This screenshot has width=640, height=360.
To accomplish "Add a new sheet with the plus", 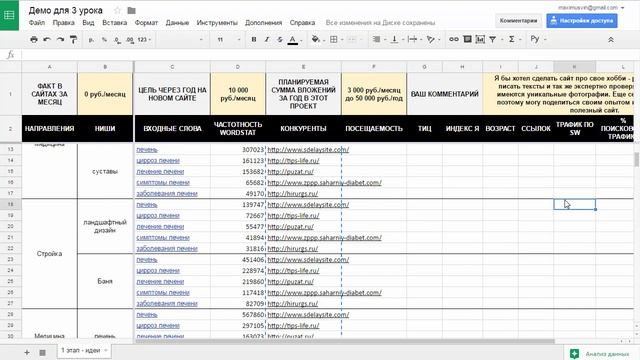I will (x=27, y=352).
